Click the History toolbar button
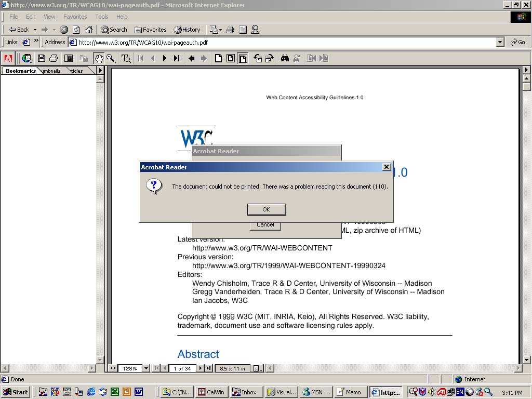The image size is (532, 399). coord(187,30)
